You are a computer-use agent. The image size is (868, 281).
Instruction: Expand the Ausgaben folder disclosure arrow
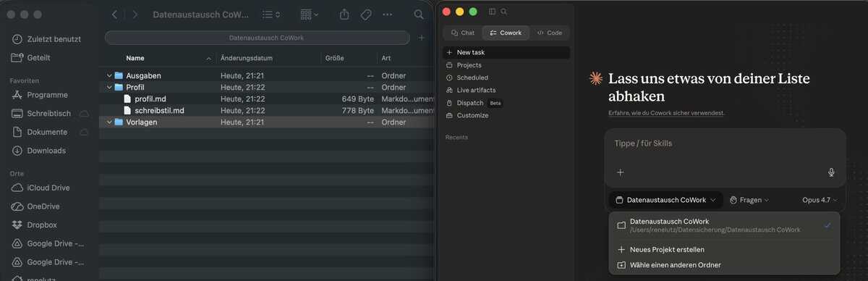click(x=109, y=75)
